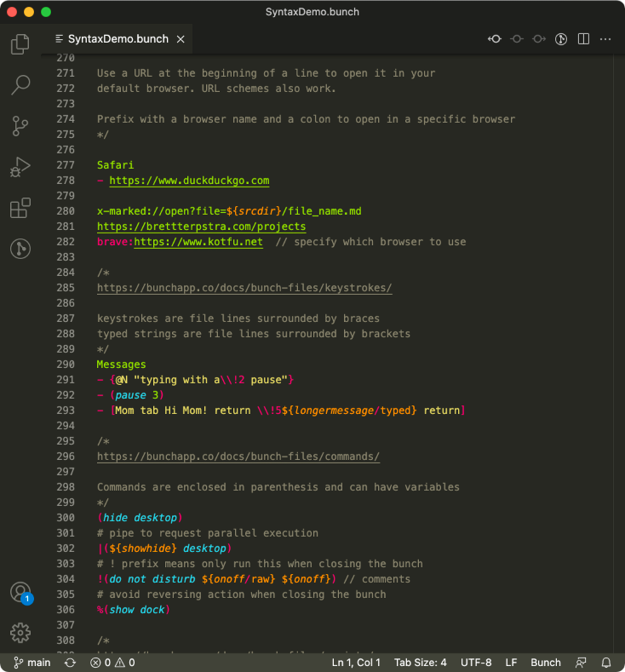
Task: Click the word Messages on line 290
Action: 121,365
